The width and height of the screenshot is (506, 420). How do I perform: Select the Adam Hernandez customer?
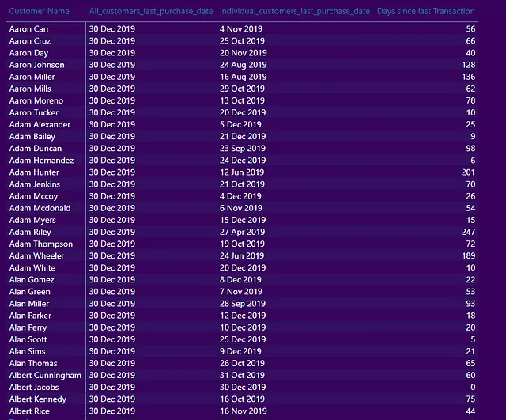tap(41, 161)
